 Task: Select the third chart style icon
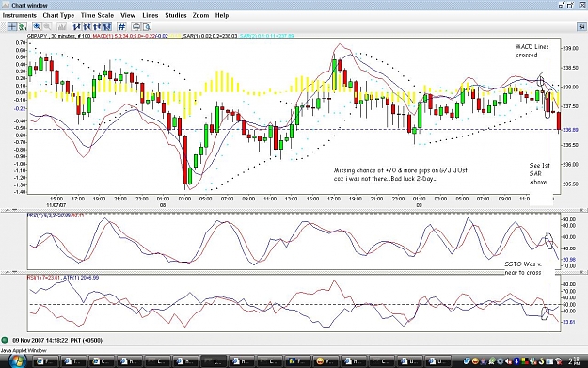click(x=97, y=26)
